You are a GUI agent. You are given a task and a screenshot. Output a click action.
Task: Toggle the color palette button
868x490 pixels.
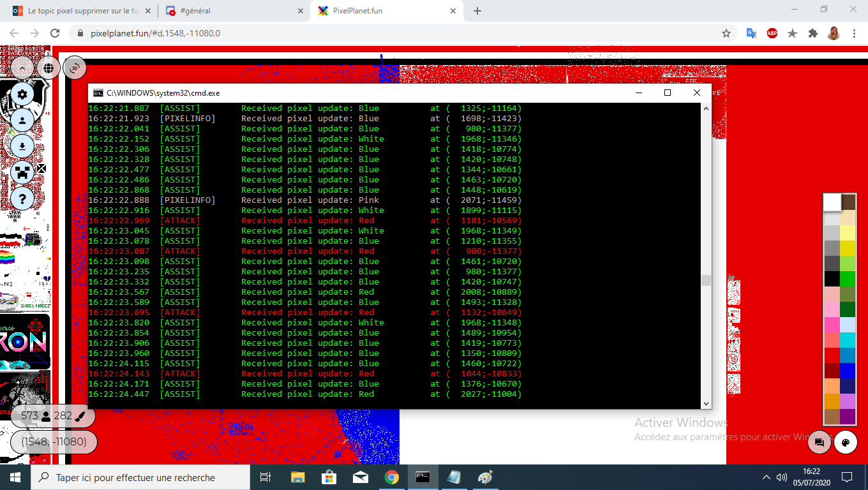846,442
